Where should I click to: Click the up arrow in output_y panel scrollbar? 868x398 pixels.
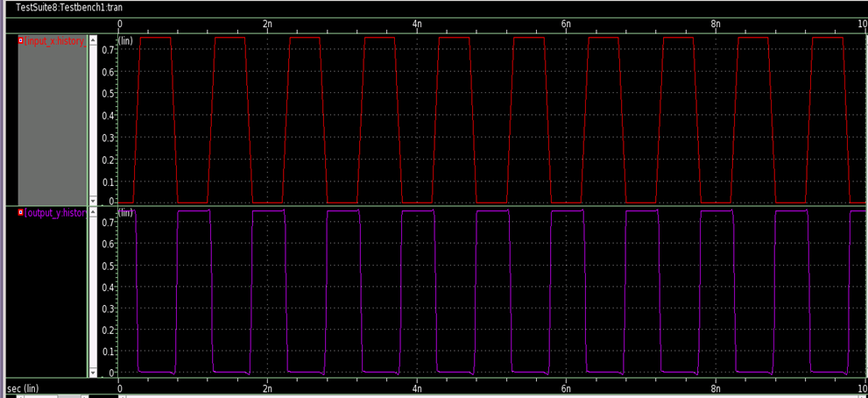point(93,212)
